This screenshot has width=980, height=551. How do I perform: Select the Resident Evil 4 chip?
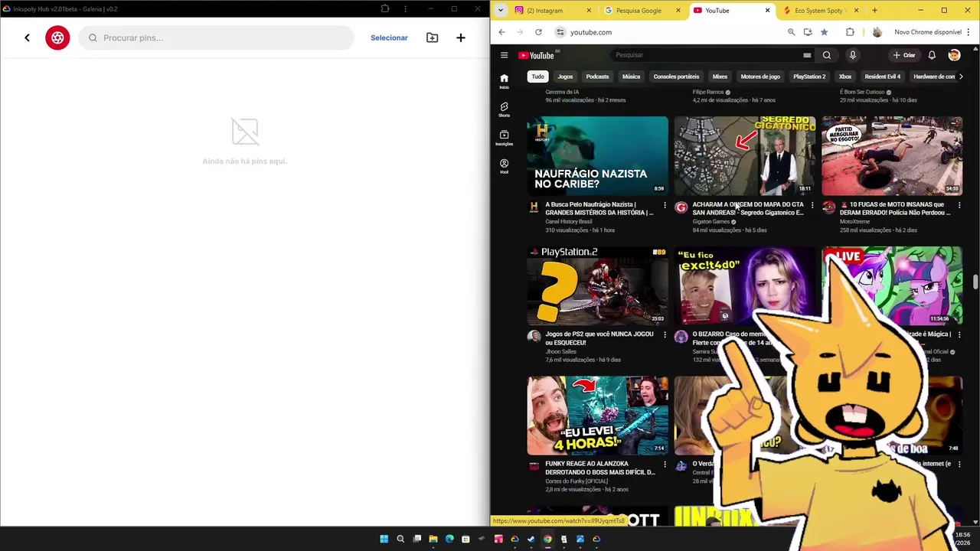pos(882,77)
